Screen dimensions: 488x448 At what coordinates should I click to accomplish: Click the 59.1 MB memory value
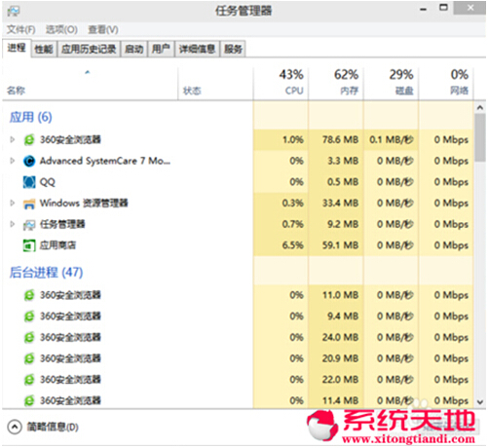pyautogui.click(x=340, y=245)
